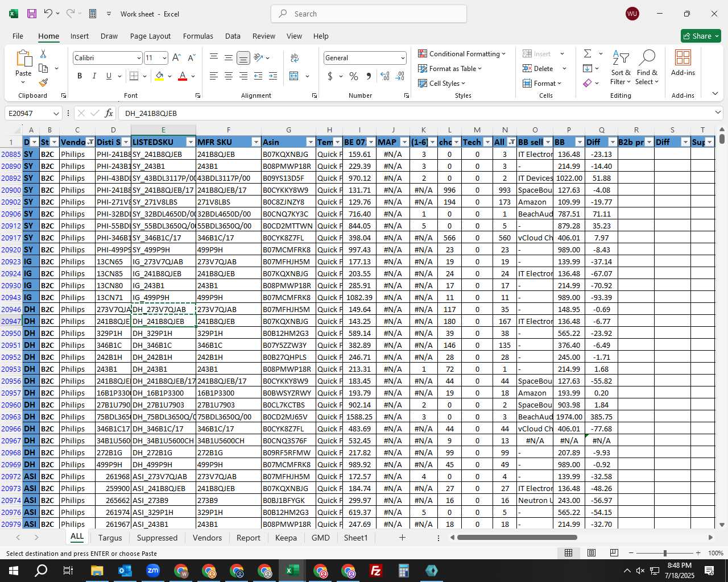728x582 pixels.
Task: Click the Increase Indent icon
Action: point(273,76)
